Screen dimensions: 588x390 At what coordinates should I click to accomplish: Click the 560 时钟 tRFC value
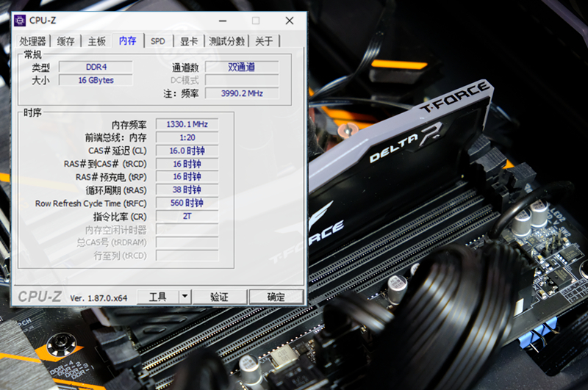[x=187, y=203]
